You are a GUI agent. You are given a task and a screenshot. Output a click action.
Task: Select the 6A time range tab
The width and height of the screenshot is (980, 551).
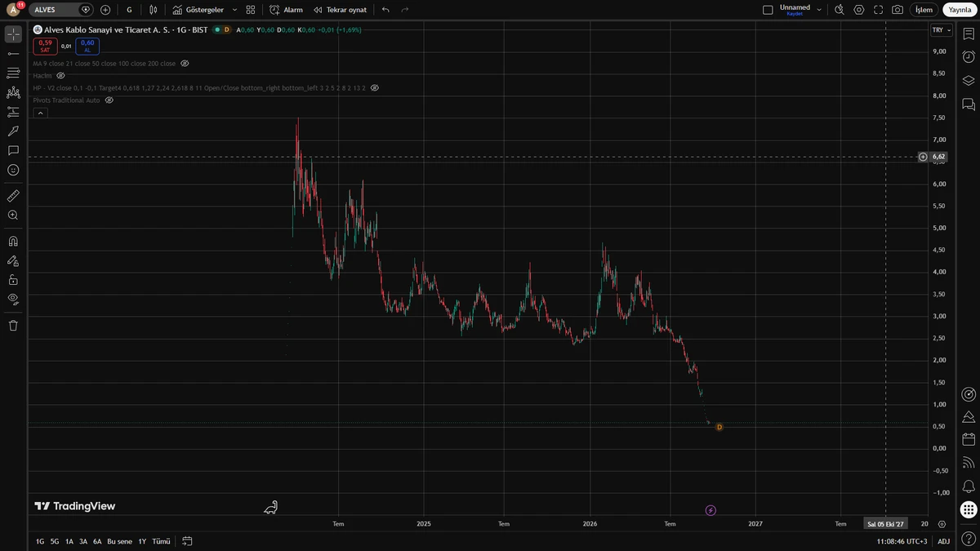(x=97, y=541)
